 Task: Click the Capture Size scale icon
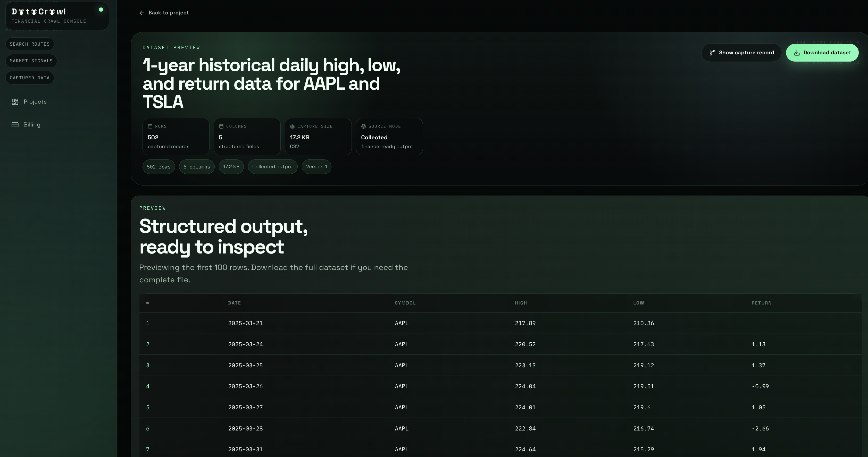click(x=293, y=126)
